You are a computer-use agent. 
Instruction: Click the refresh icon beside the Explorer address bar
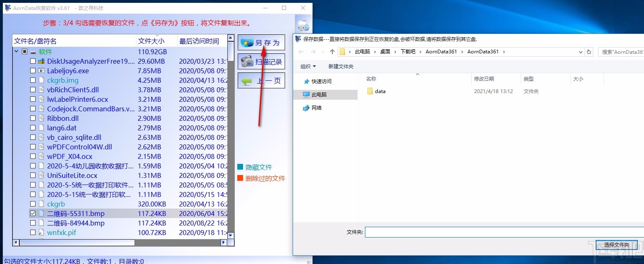tap(589, 51)
